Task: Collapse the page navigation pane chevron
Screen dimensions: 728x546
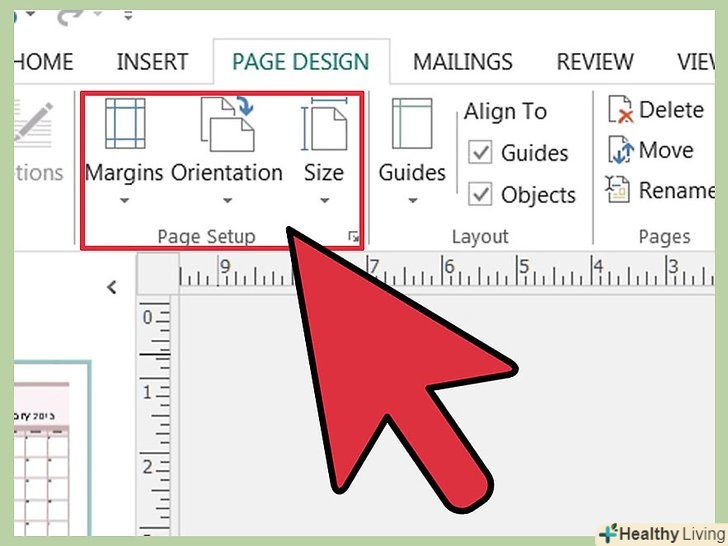Action: (111, 287)
